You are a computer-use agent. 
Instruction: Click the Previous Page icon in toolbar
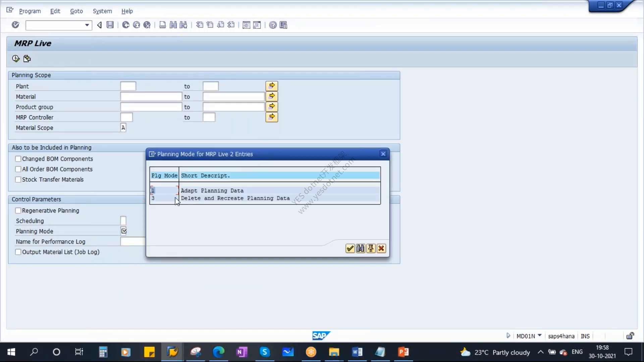click(x=210, y=25)
